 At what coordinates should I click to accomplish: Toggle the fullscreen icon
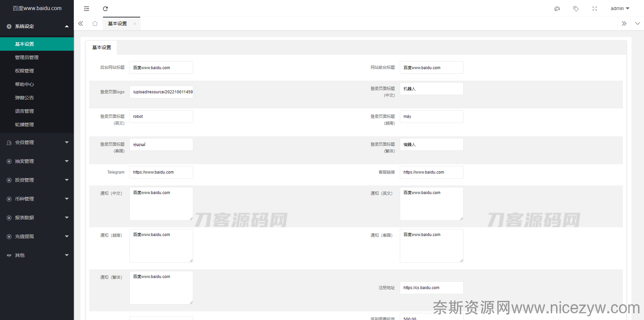pyautogui.click(x=595, y=9)
